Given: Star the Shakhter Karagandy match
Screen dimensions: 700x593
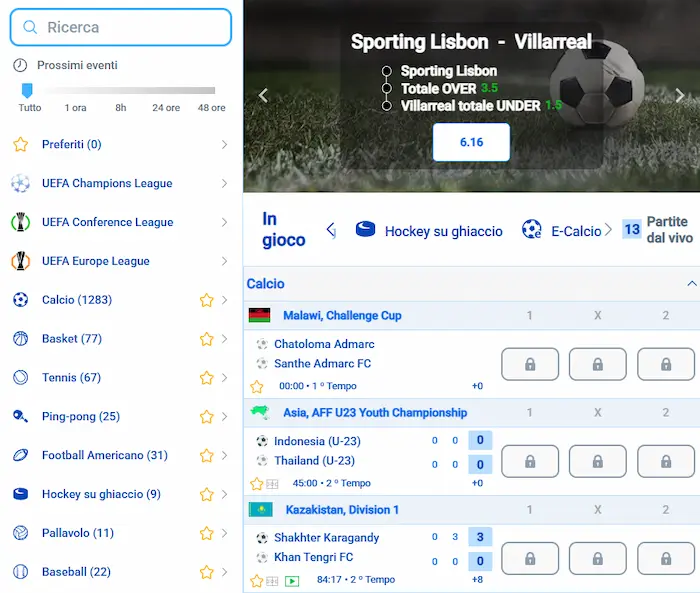Looking at the screenshot, I should pyautogui.click(x=257, y=580).
